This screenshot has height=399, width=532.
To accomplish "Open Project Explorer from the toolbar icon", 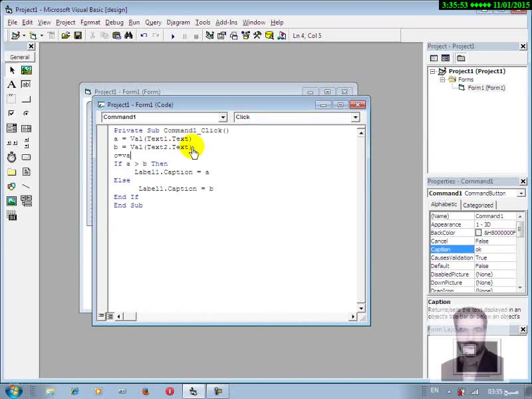I will 209,35.
